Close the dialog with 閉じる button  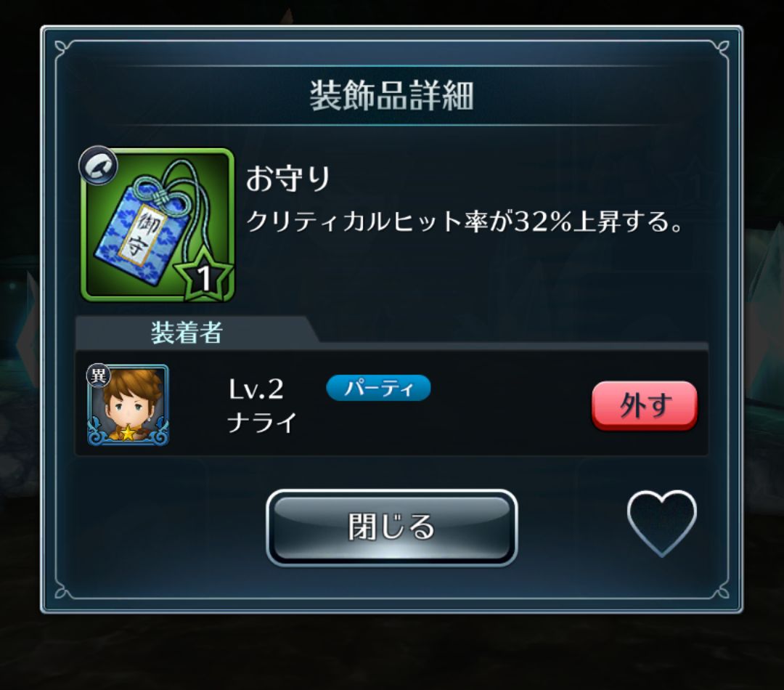click(x=392, y=527)
